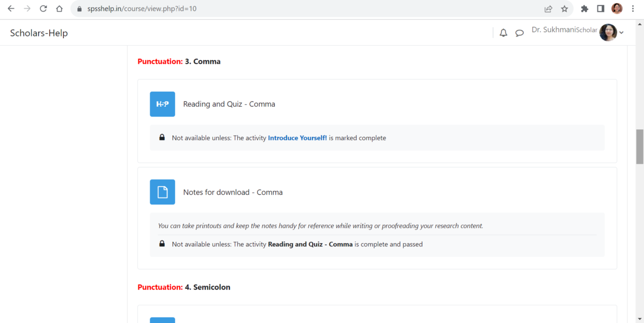Click the share page icon
Screen dimensions: 644x323
pyautogui.click(x=548, y=9)
